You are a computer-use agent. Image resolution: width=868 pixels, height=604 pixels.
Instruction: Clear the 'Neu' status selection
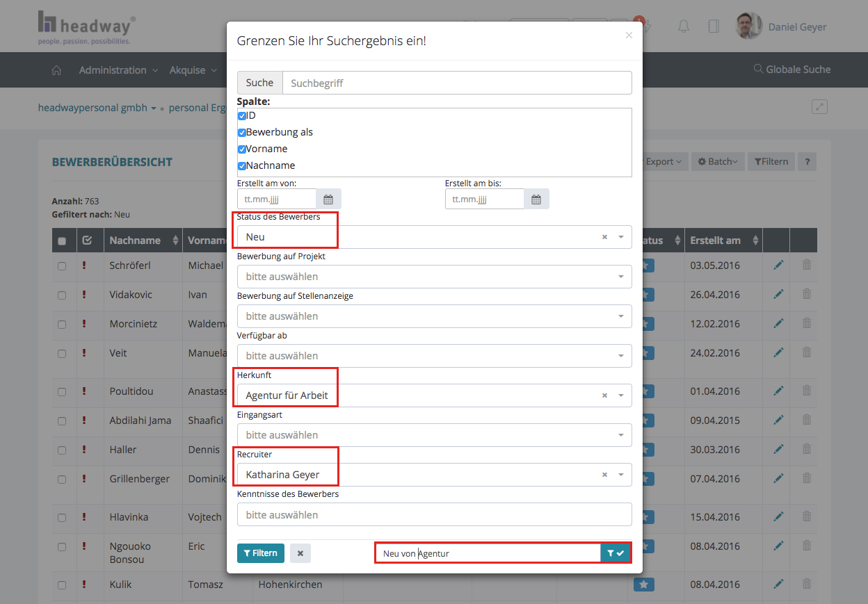pyautogui.click(x=604, y=237)
